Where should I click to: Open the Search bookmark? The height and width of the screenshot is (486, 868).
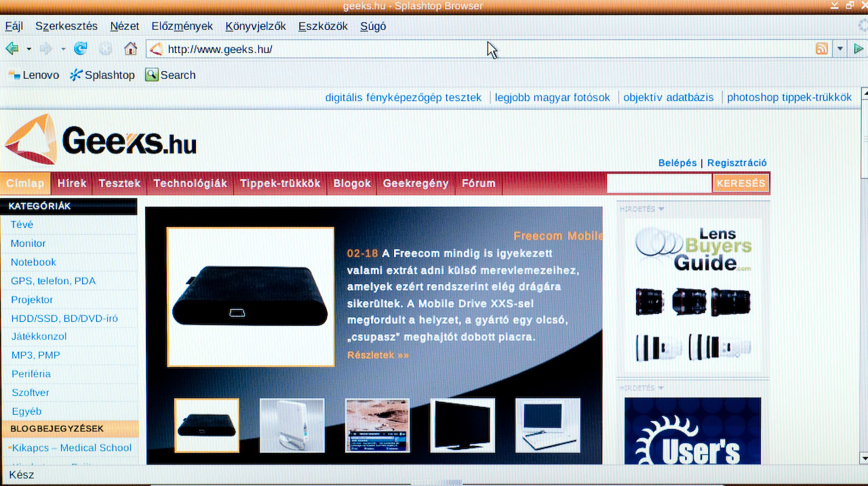[x=170, y=75]
